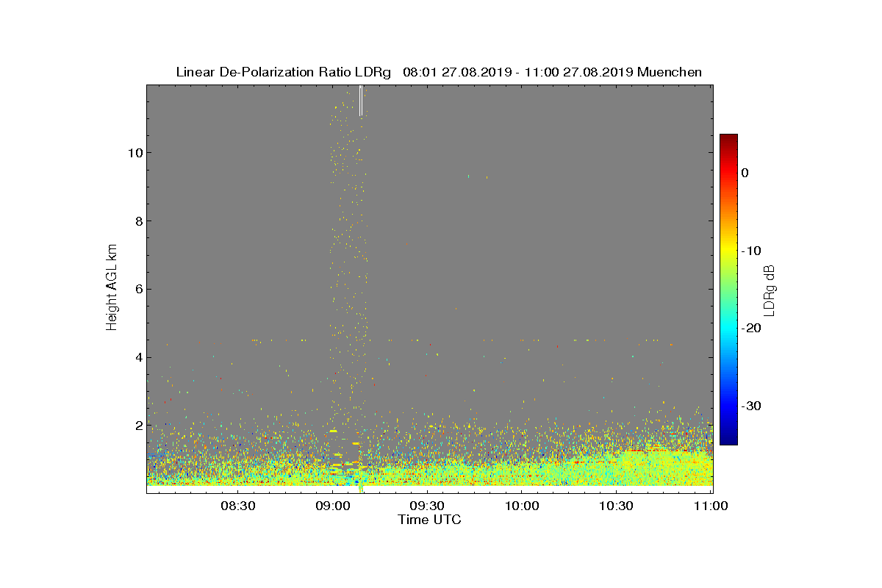Click the colorbar value 0

745,173
